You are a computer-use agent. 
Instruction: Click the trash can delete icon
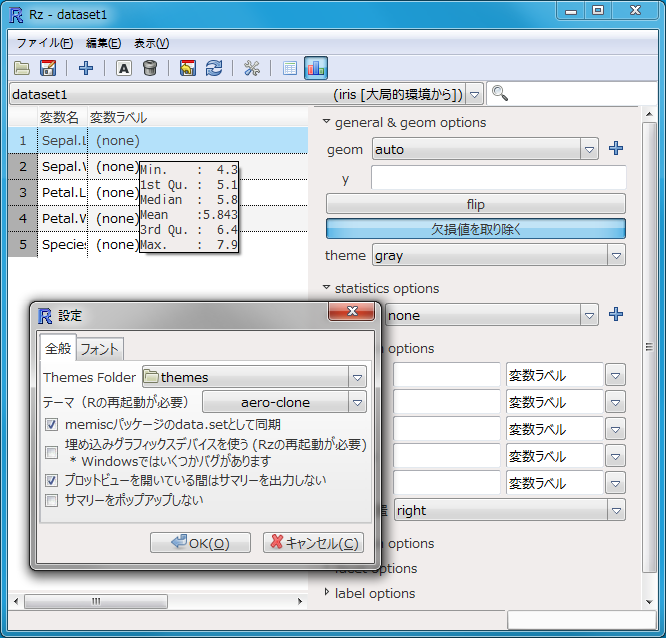click(150, 68)
